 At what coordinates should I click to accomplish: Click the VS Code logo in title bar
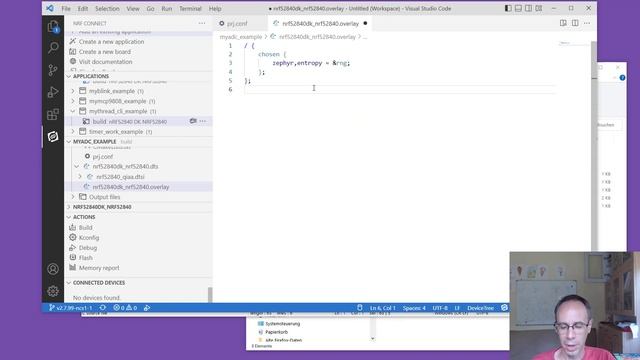(x=50, y=8)
